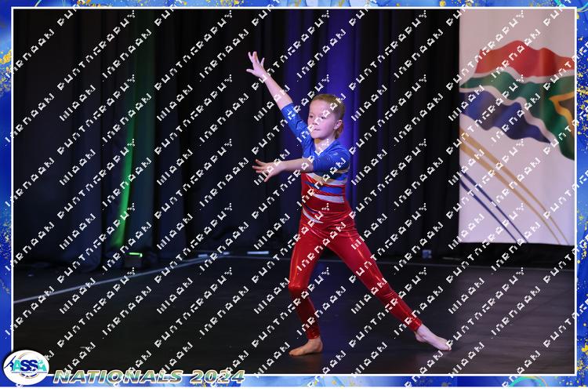
Task: Click the small stage light fixture on floor
Action: click(135, 255)
